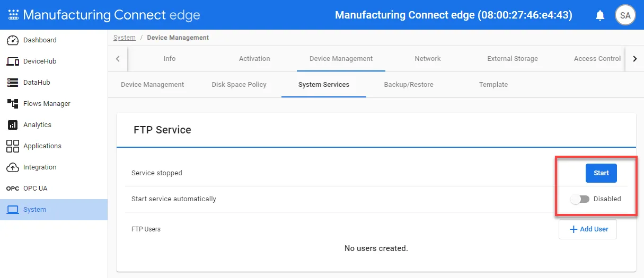This screenshot has height=278, width=644.
Task: Click the plus icon in Add User
Action: (x=573, y=229)
